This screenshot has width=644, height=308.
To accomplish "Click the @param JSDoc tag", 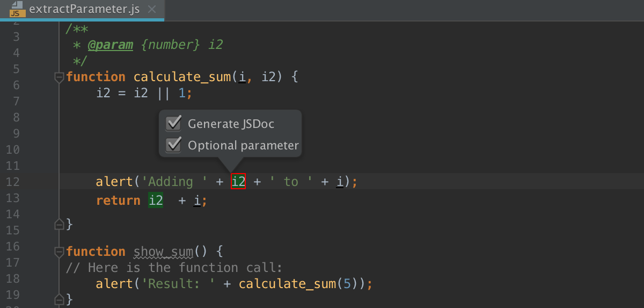I will pyautogui.click(x=110, y=45).
